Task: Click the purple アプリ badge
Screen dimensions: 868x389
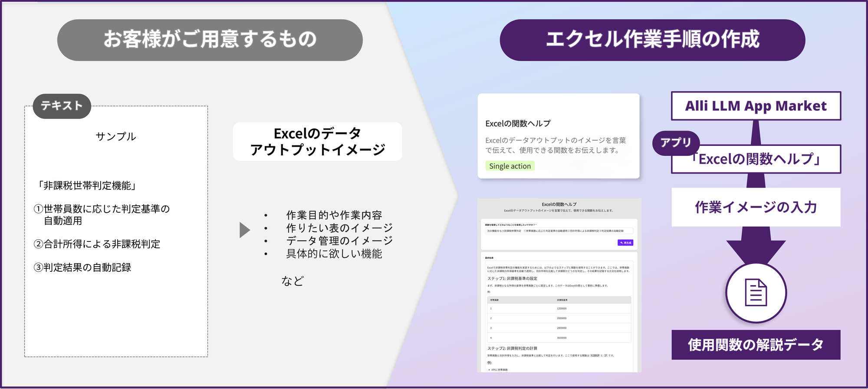Action: (676, 143)
